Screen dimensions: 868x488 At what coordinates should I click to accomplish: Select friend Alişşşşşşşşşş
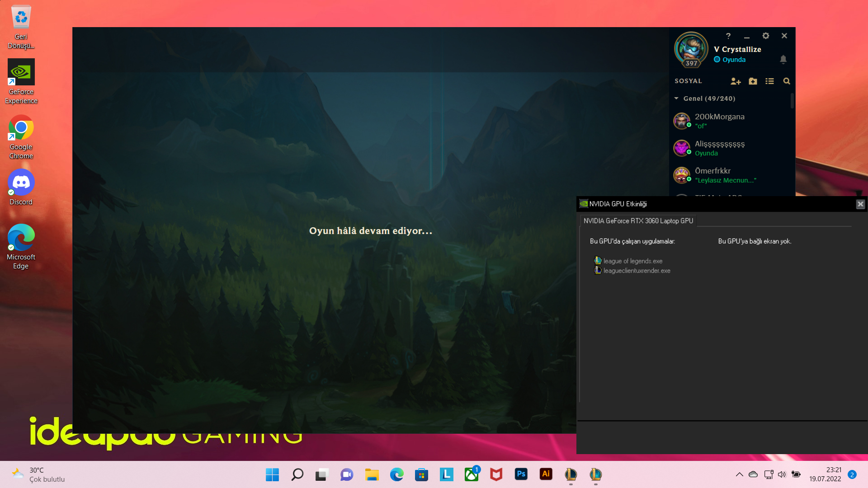coord(730,148)
